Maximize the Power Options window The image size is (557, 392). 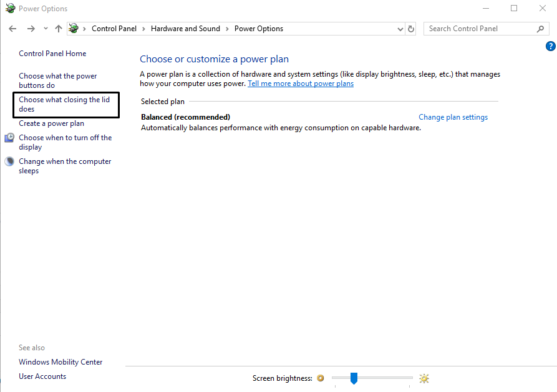(514, 8)
